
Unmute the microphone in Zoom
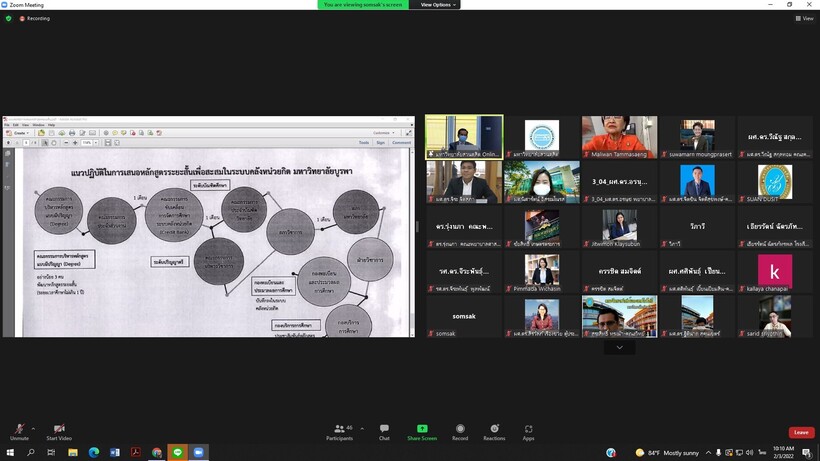(x=19, y=430)
